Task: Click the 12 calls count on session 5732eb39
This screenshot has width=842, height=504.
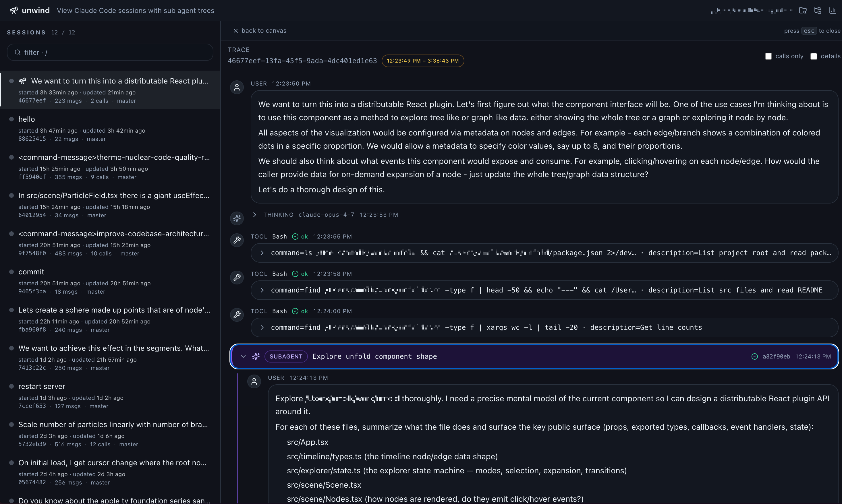Action: pyautogui.click(x=100, y=445)
